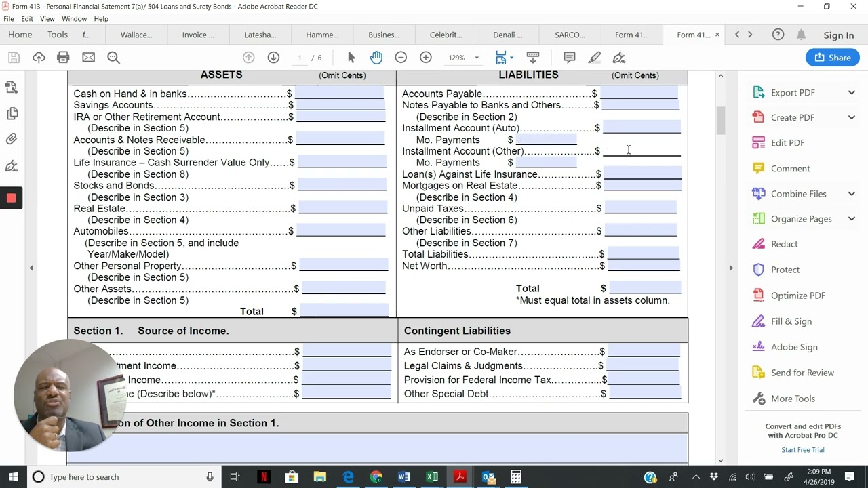Go to previous page arrow
868x488 pixels.
tap(249, 58)
